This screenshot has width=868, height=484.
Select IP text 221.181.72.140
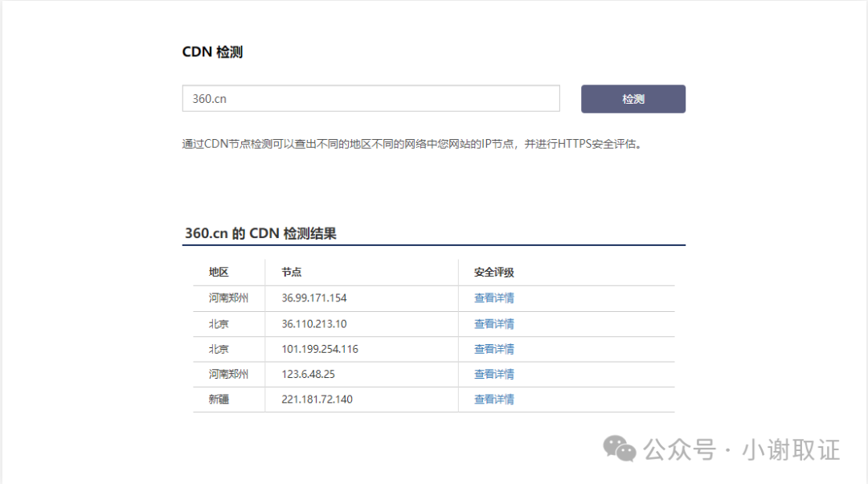point(317,400)
